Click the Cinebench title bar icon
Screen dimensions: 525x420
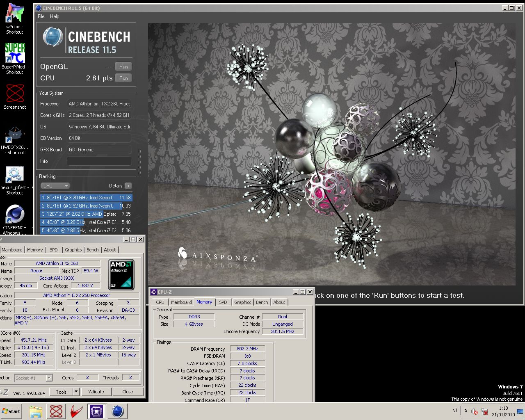[38, 8]
